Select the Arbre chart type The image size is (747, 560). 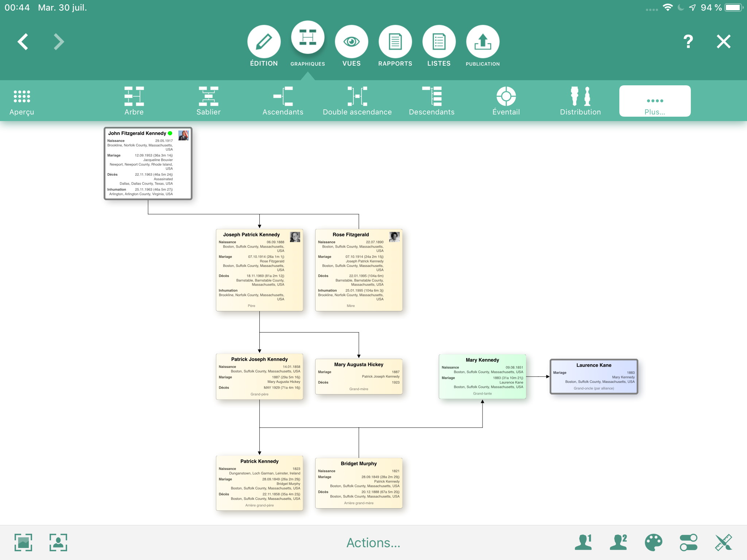pos(134,101)
